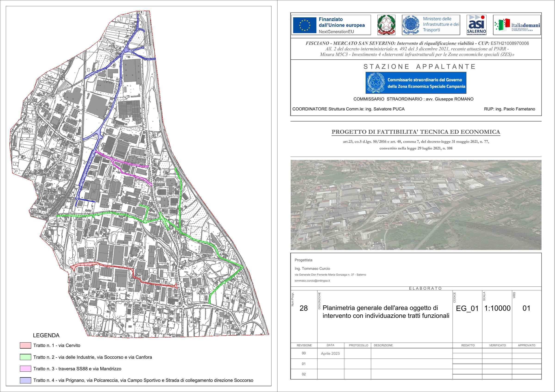Click the aerial photo of the industrial area
The height and width of the screenshot is (392, 555).
coord(416,205)
